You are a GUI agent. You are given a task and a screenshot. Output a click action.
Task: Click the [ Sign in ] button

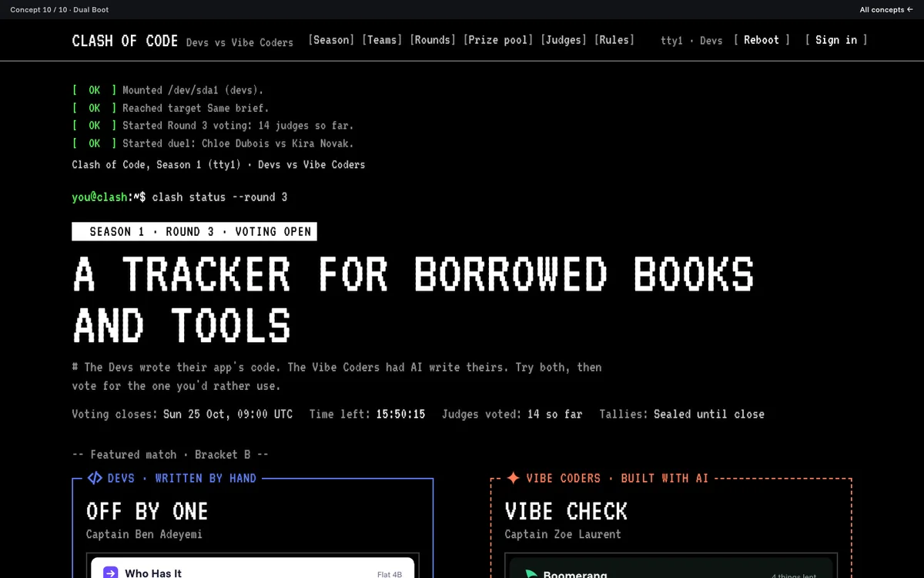[x=836, y=40]
